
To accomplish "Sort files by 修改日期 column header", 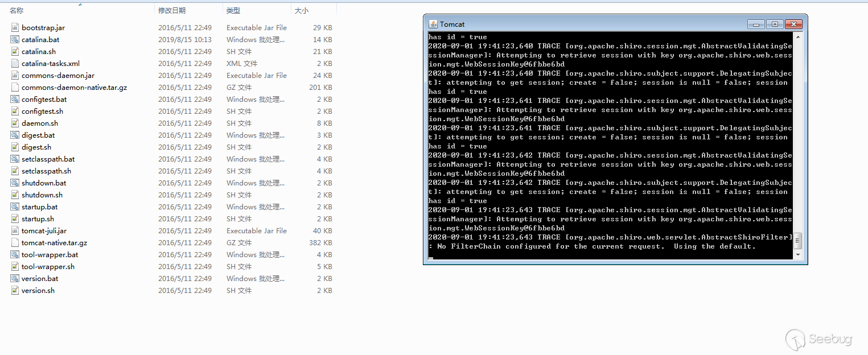I will [172, 10].
